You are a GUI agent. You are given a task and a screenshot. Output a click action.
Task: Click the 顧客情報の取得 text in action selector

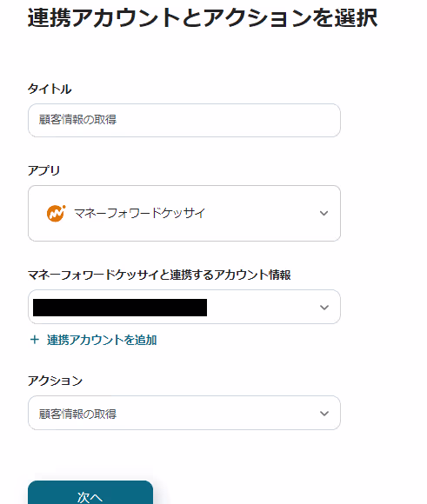(x=77, y=414)
